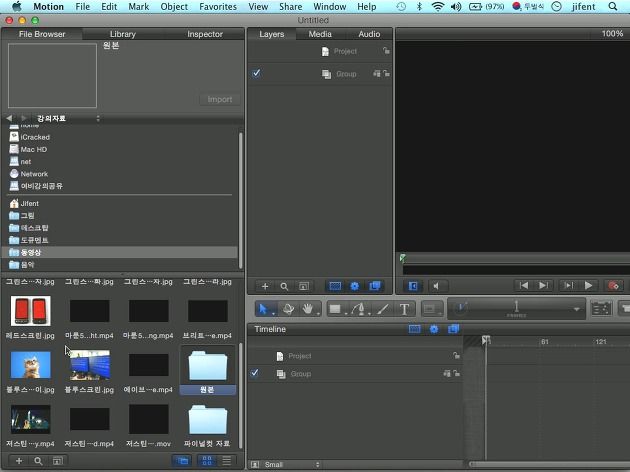Screen dimensions: 630x472
Task: Open the Select tool sub-menu arrow
Action: [273, 314]
